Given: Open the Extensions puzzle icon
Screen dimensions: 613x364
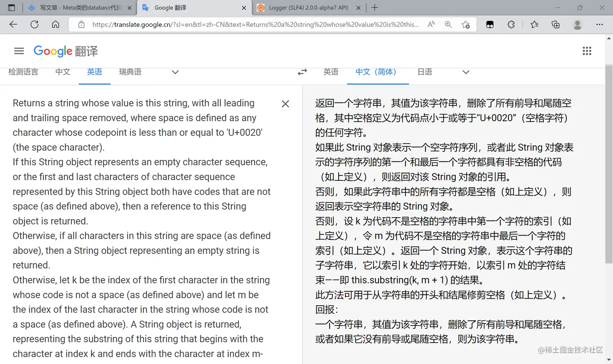Looking at the screenshot, I should pos(511,24).
